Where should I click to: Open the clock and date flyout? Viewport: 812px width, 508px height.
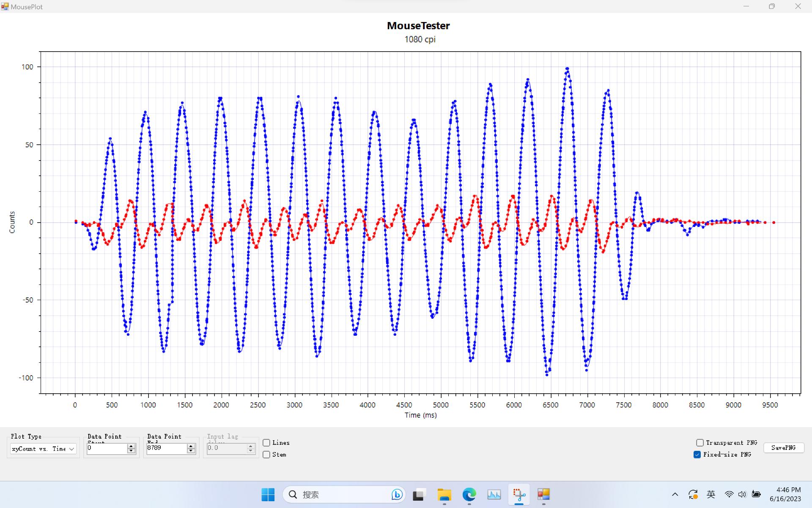point(785,494)
